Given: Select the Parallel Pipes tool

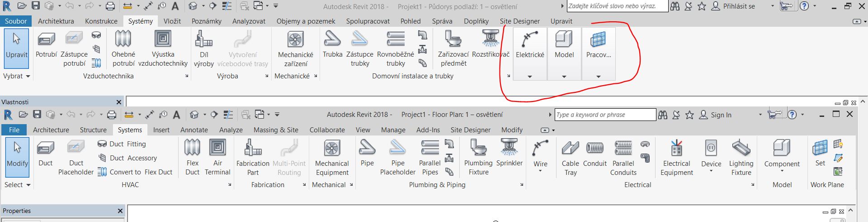Looking at the screenshot, I should pyautogui.click(x=430, y=158).
